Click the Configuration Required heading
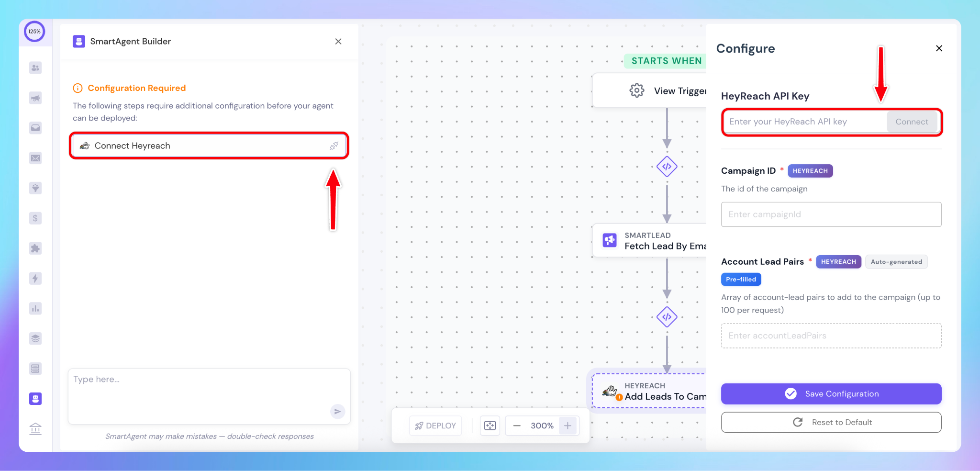Image resolution: width=980 pixels, height=471 pixels. pos(136,88)
